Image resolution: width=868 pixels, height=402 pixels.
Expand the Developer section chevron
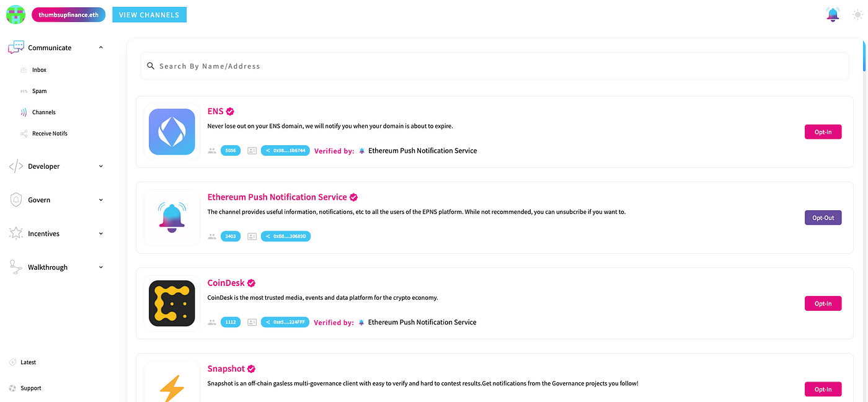pyautogui.click(x=101, y=166)
